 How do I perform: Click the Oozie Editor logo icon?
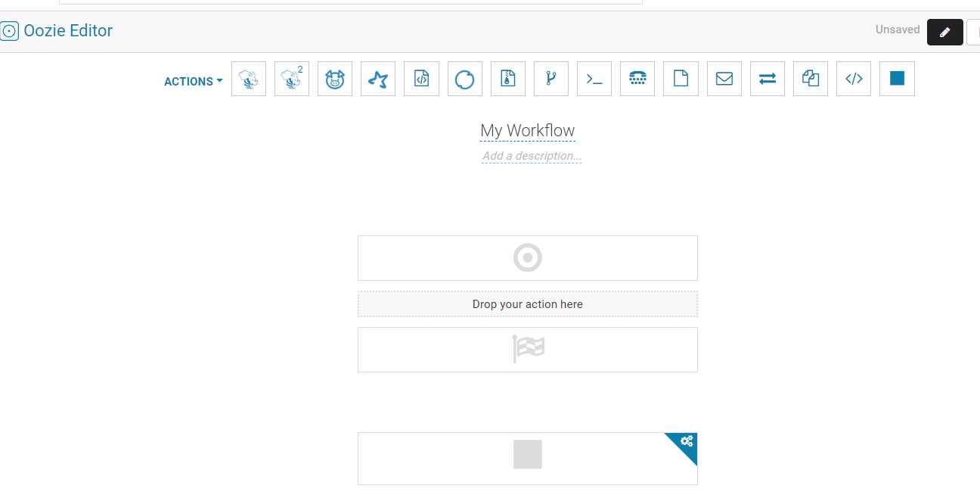(x=9, y=31)
